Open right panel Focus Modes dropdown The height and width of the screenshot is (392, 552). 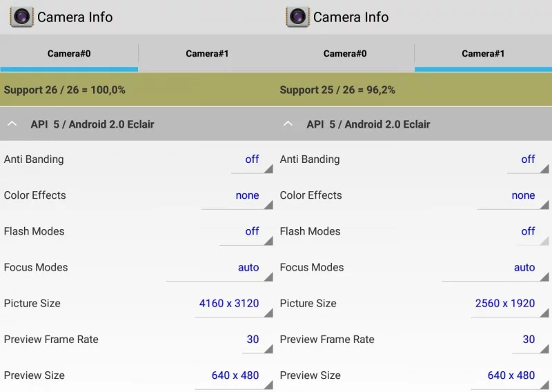tap(495, 268)
